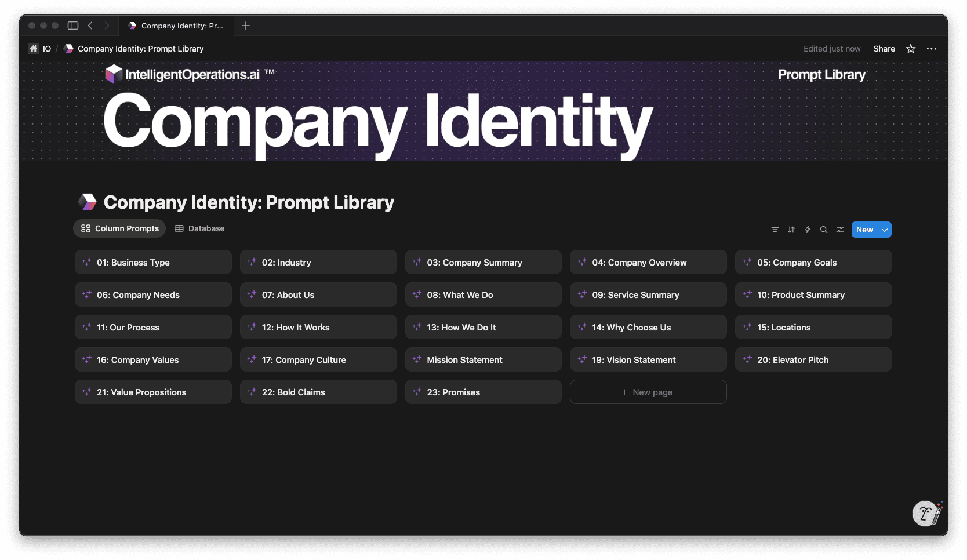
Task: Click the back navigation arrow
Action: tap(90, 26)
